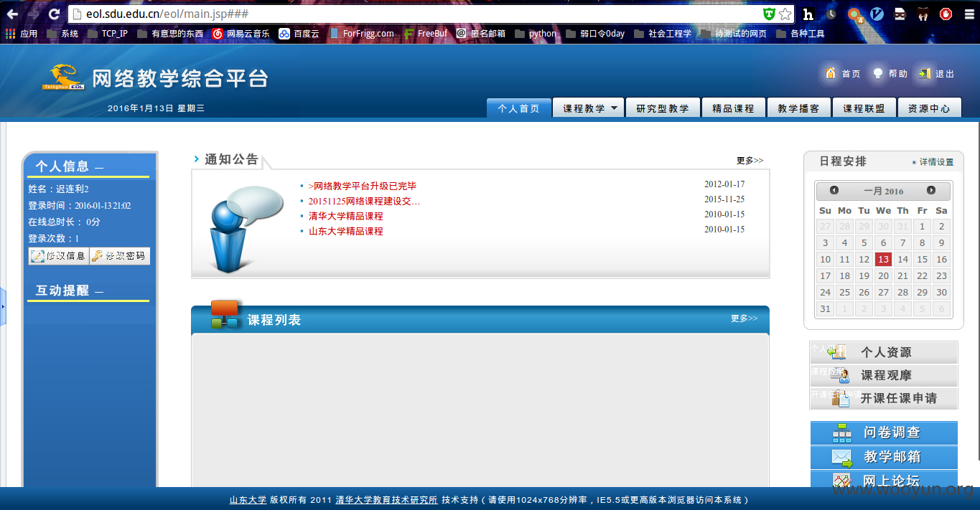The width and height of the screenshot is (980, 510).
Task: Open the black 'h' extension icon
Action: click(808, 14)
